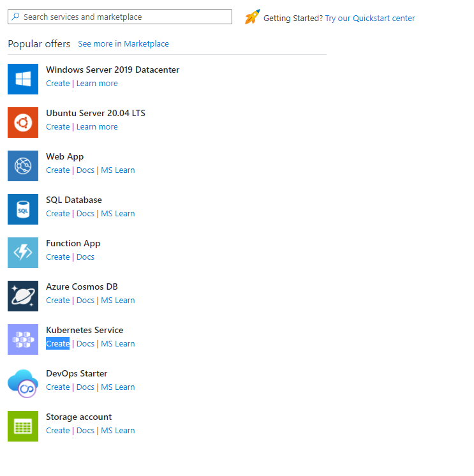
Task: Create an Ubuntu Server 20.04 LTS
Action: pos(58,126)
